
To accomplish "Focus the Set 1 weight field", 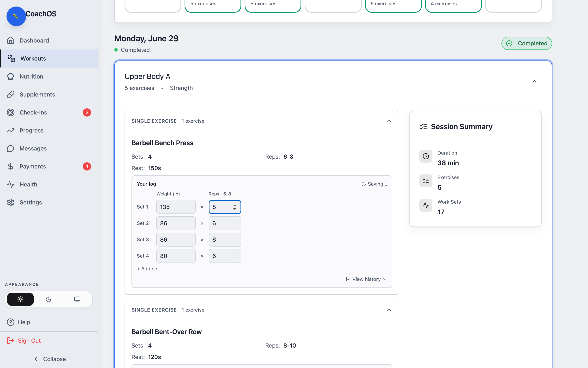I will [176, 207].
